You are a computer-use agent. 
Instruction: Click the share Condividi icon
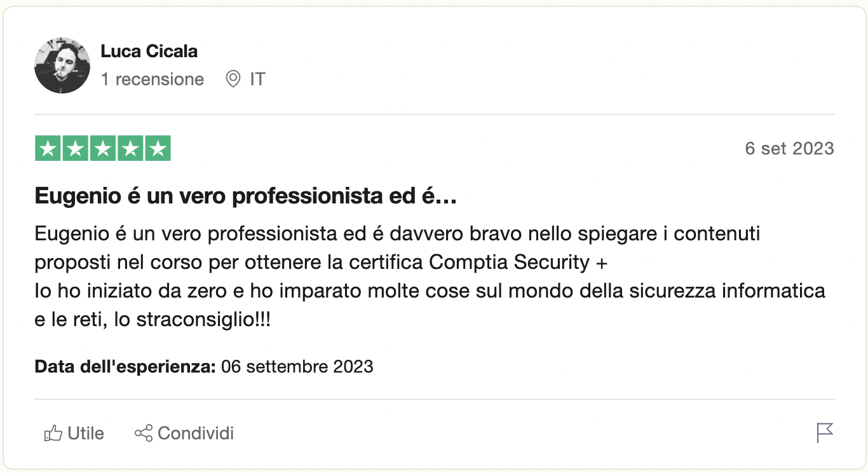click(x=144, y=434)
